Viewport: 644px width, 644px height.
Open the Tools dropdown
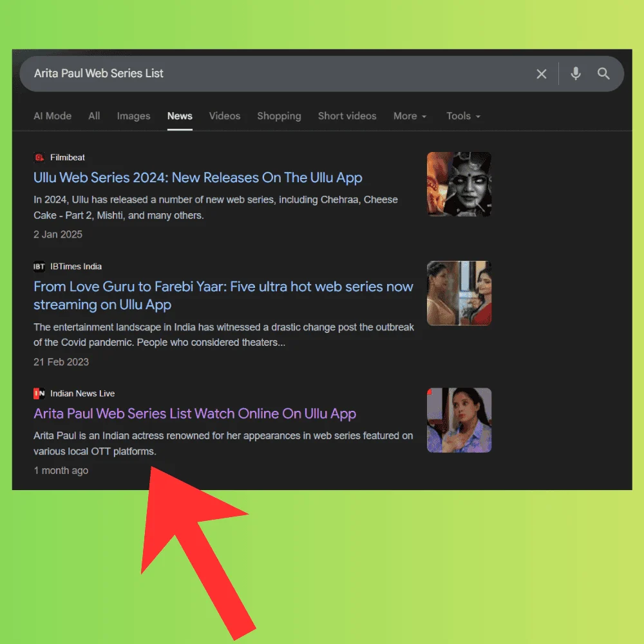pyautogui.click(x=463, y=116)
